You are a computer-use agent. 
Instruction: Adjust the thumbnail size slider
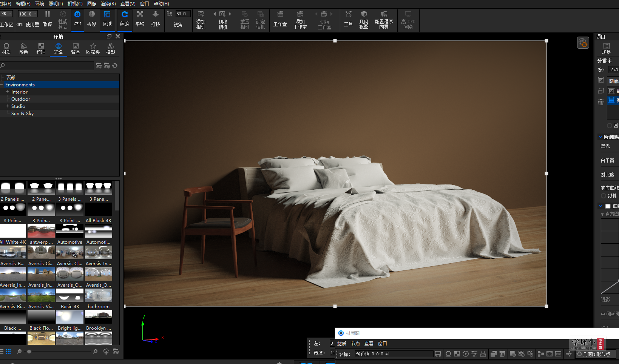point(29,352)
